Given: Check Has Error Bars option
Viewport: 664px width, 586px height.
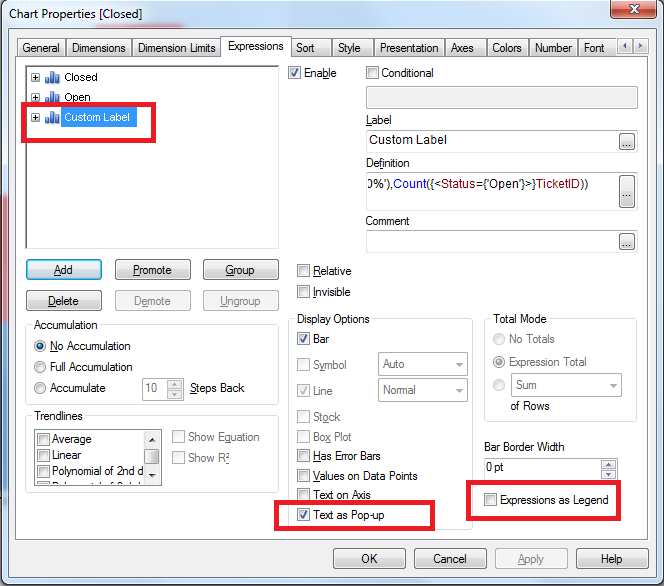Looking at the screenshot, I should (303, 456).
